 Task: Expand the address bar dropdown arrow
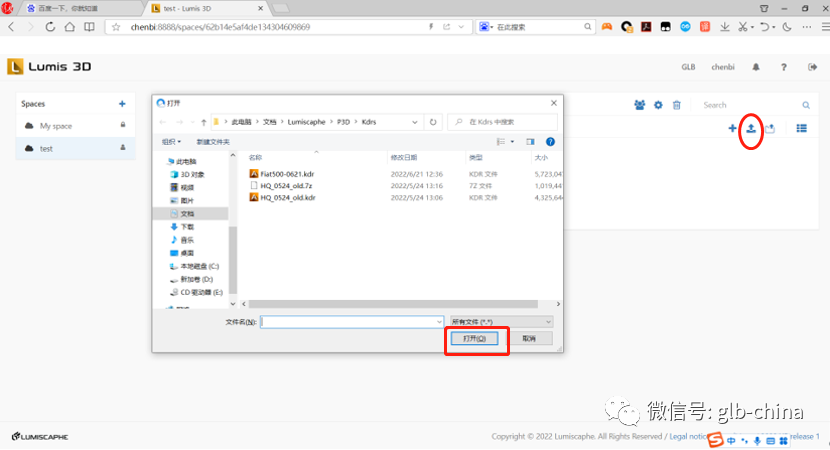[461, 26]
